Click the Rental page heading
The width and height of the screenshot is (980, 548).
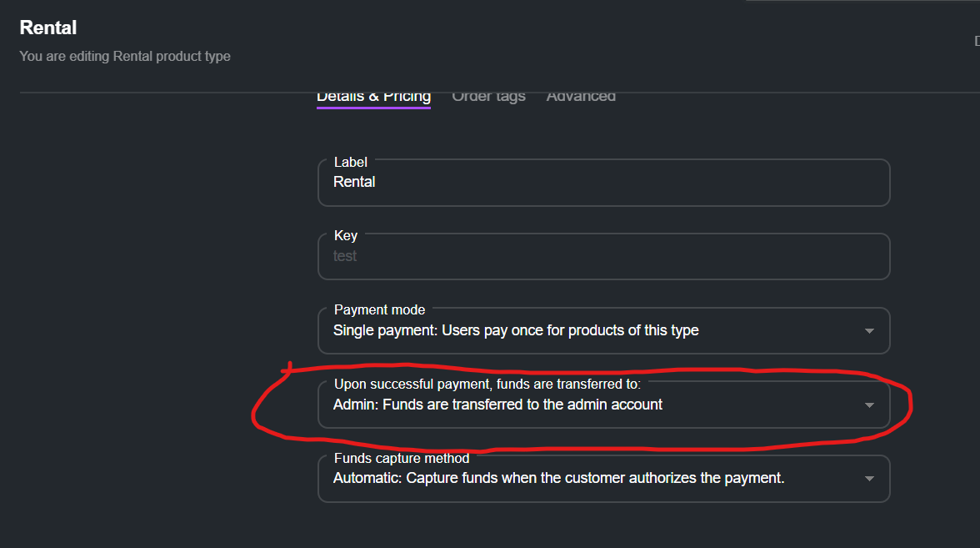pyautogui.click(x=48, y=28)
